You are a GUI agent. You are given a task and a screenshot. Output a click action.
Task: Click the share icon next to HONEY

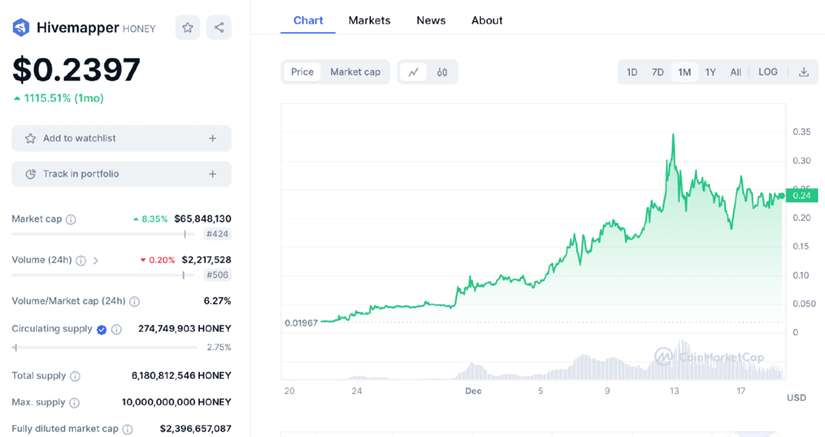tap(219, 28)
